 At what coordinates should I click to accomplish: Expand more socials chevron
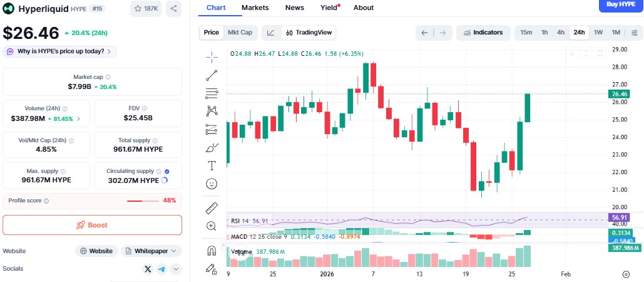(175, 269)
